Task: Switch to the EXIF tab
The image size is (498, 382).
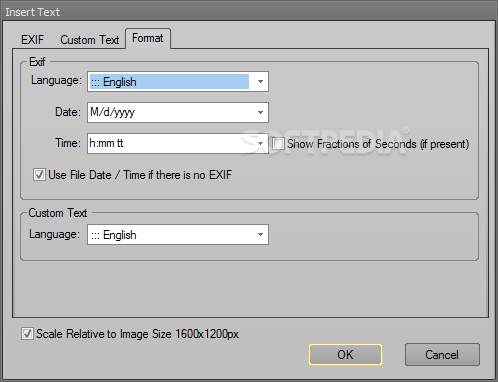Action: pyautogui.click(x=32, y=40)
